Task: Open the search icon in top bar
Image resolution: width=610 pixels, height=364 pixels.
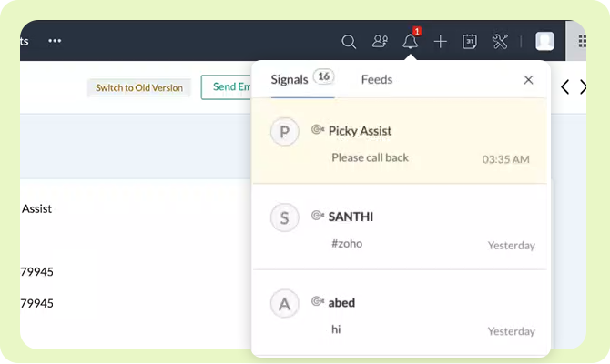Action: [349, 41]
